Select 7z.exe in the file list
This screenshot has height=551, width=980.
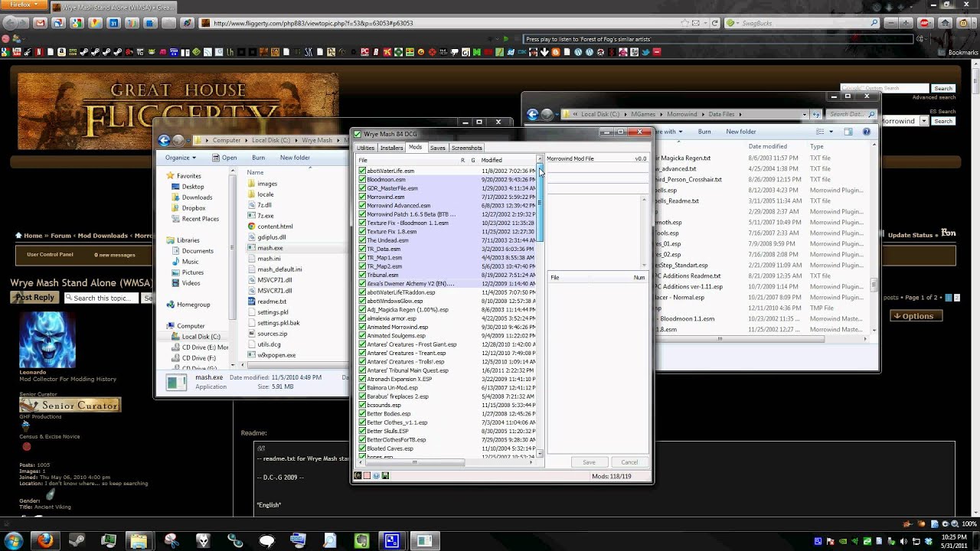coord(265,216)
